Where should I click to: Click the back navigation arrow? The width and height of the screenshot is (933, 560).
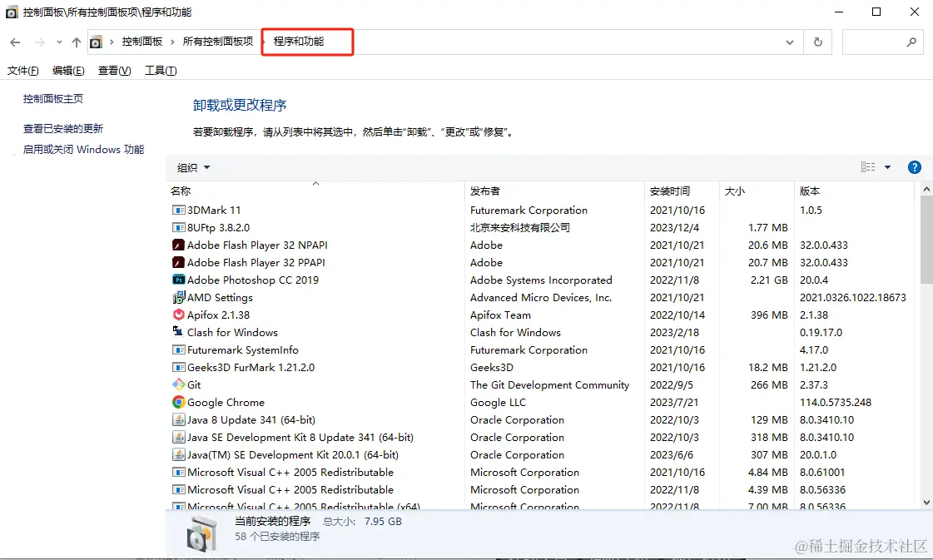click(16, 42)
